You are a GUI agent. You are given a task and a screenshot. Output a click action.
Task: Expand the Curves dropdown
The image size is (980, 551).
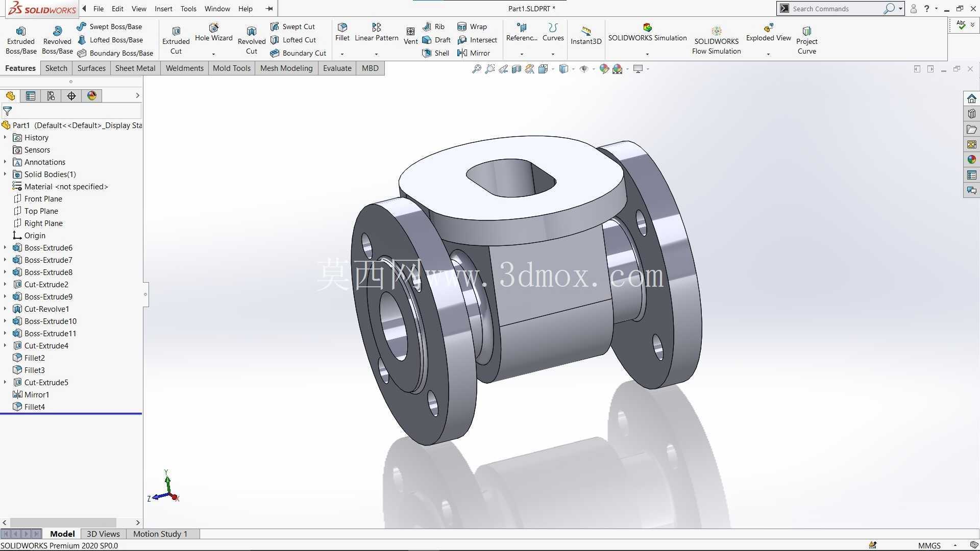coord(553,54)
